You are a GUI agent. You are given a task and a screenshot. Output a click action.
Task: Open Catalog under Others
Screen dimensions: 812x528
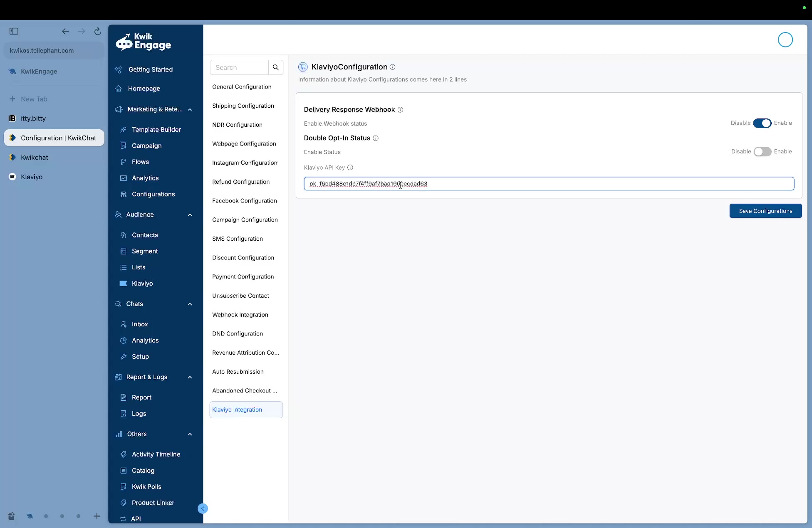click(x=143, y=471)
